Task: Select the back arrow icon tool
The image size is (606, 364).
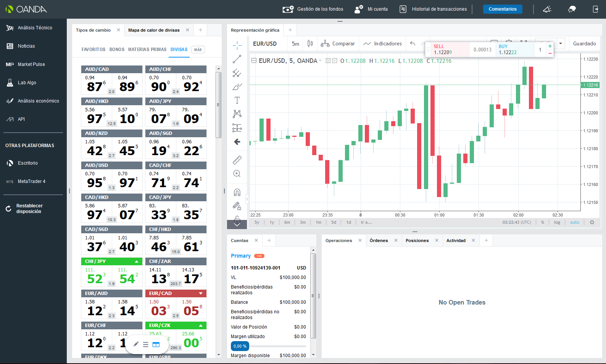Action: 237,142
